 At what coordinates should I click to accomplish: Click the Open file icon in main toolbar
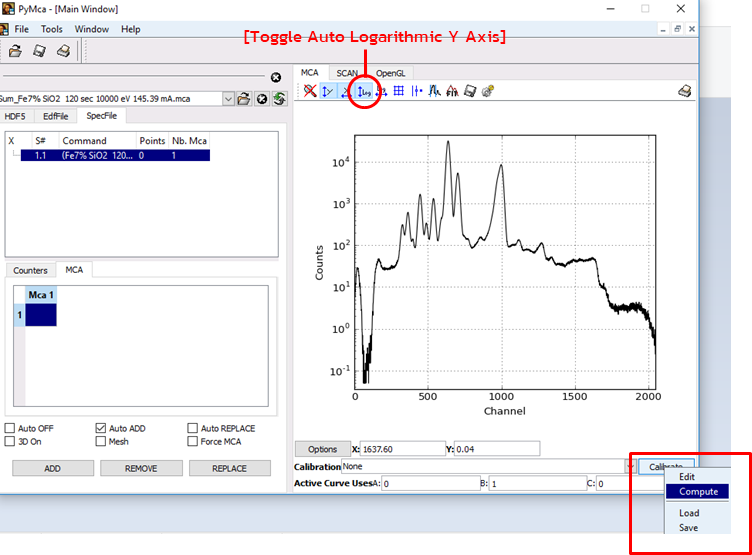coord(15,51)
